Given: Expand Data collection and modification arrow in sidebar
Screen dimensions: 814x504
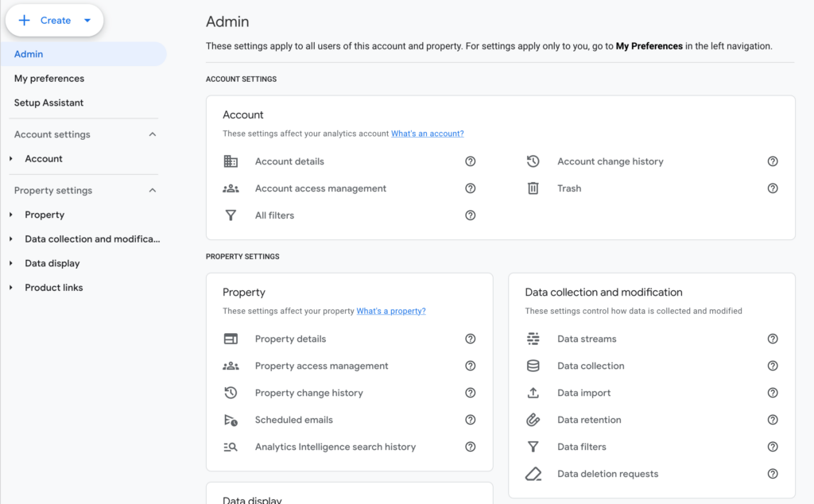Looking at the screenshot, I should 11,239.
